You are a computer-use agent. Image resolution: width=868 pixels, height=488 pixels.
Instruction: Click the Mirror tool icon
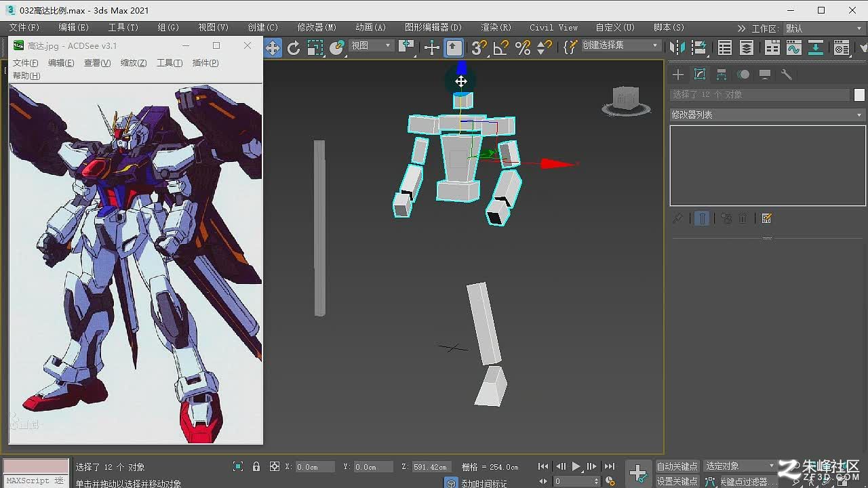coord(677,47)
